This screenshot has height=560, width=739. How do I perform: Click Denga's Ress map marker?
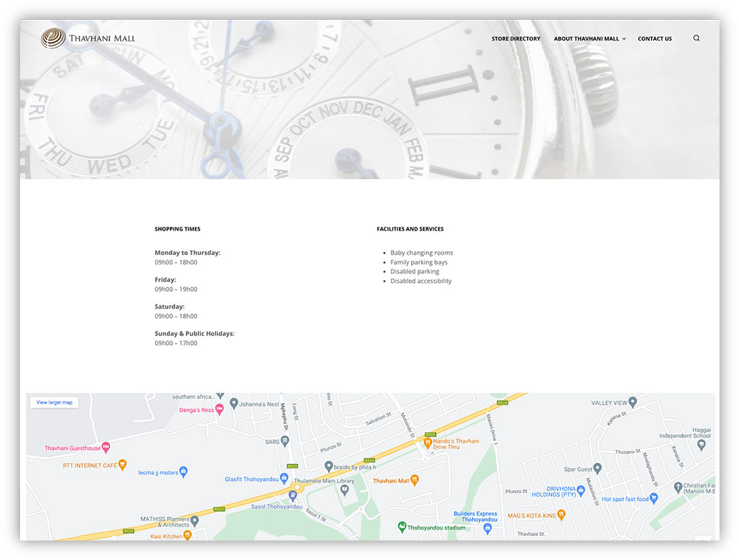click(x=219, y=409)
